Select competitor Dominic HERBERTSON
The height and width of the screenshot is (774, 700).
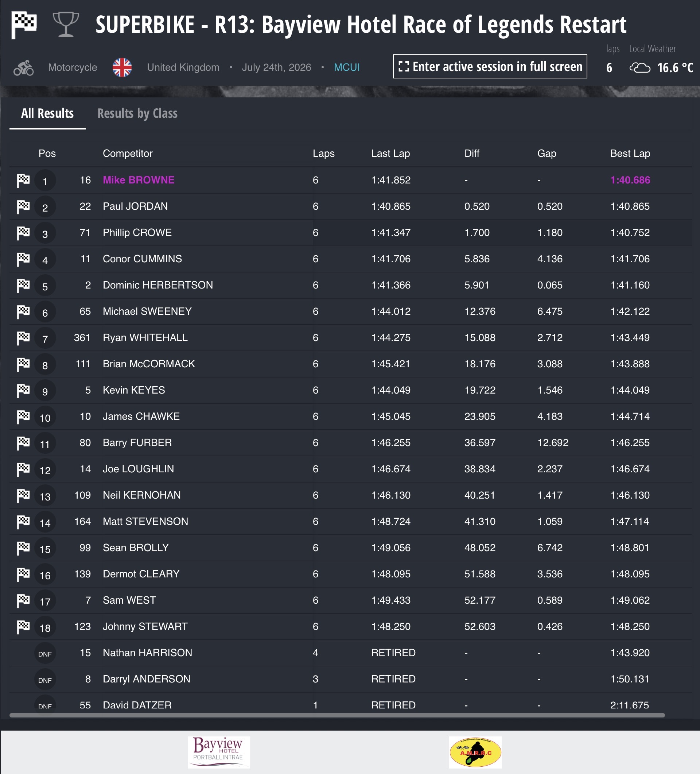158,285
